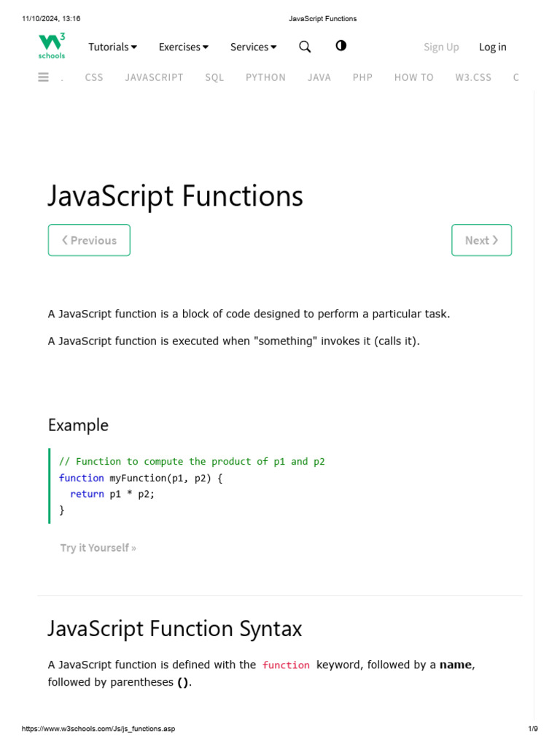Click the Sign Up link
The image size is (560, 747).
441,47
